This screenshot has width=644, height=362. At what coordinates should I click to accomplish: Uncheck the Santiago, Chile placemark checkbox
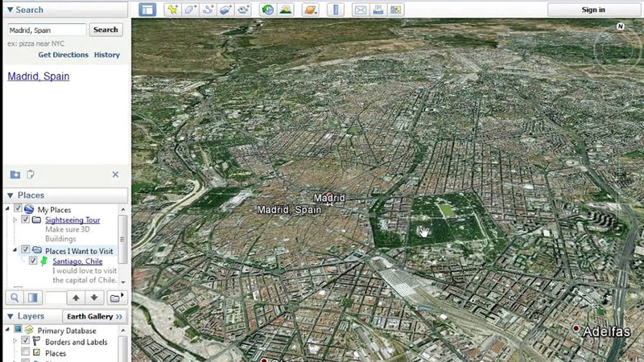33,261
